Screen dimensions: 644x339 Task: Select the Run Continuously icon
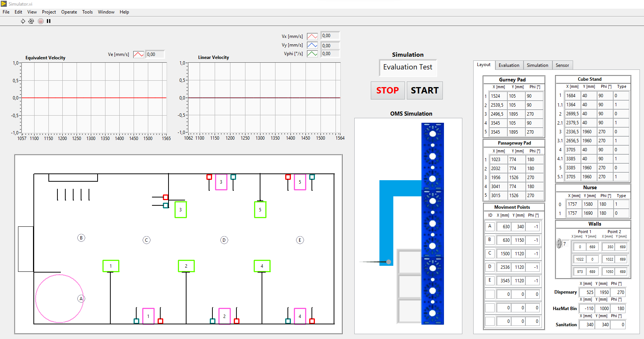coord(31,21)
